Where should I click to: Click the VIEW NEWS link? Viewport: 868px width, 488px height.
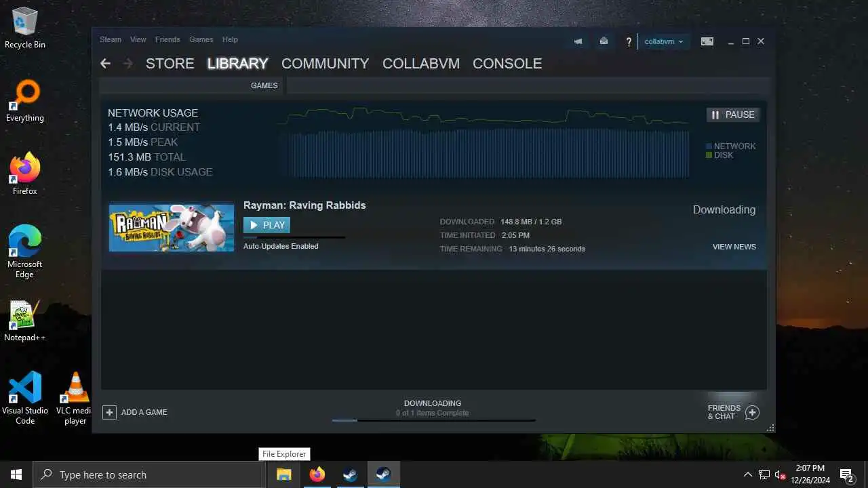tap(734, 247)
